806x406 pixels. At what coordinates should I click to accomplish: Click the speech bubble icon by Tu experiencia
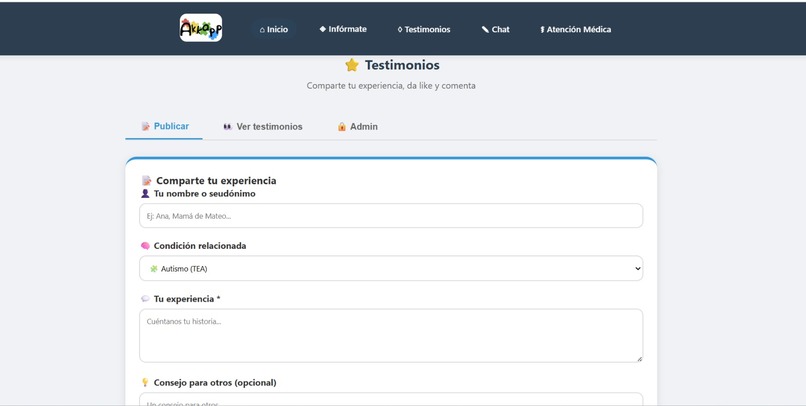click(145, 299)
